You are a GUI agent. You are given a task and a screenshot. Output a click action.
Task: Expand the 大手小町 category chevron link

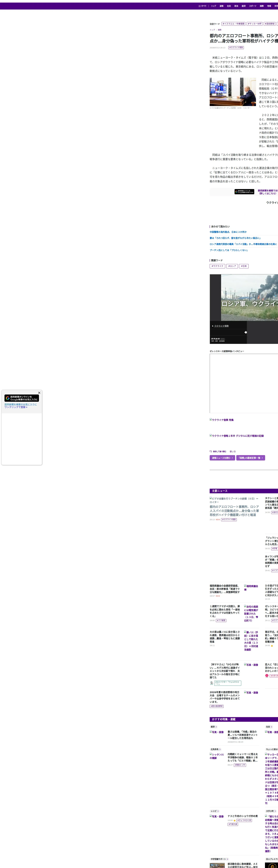(271, 811)
